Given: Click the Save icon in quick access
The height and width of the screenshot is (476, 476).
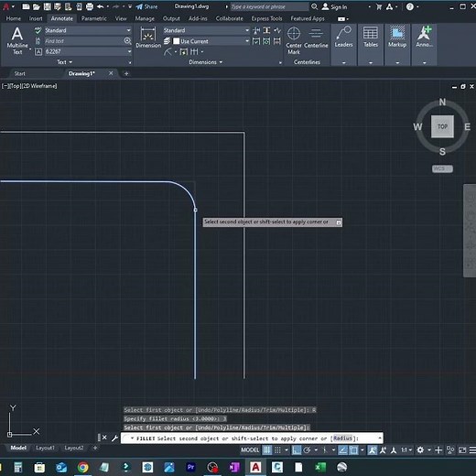Looking at the screenshot, I should pos(47,6).
